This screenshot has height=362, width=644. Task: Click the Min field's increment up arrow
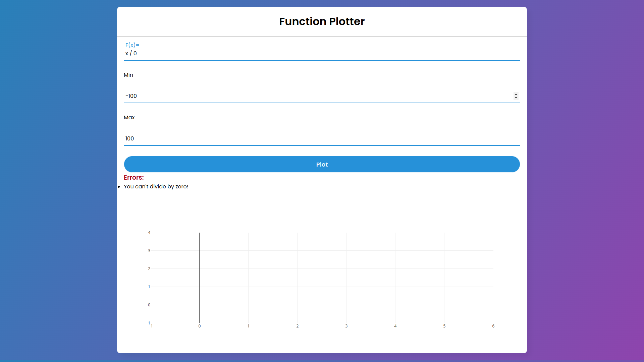516,94
